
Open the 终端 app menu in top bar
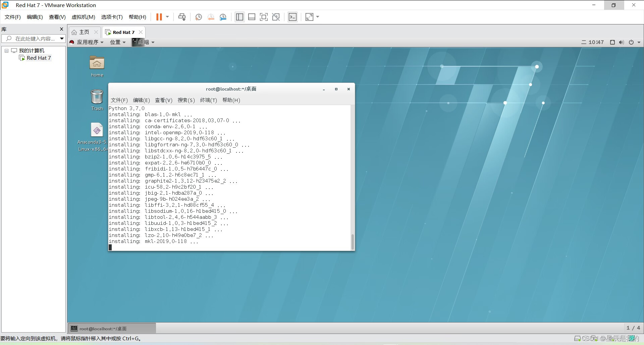click(143, 42)
